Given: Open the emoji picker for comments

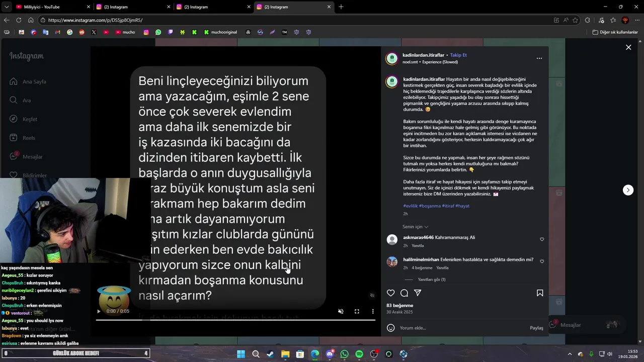Looking at the screenshot, I should (x=390, y=328).
